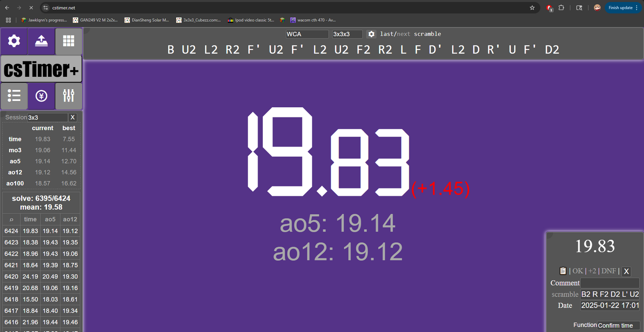Screen dimensions: 644x332
Task: Toggle the solves list panel icon
Action: [x=14, y=96]
